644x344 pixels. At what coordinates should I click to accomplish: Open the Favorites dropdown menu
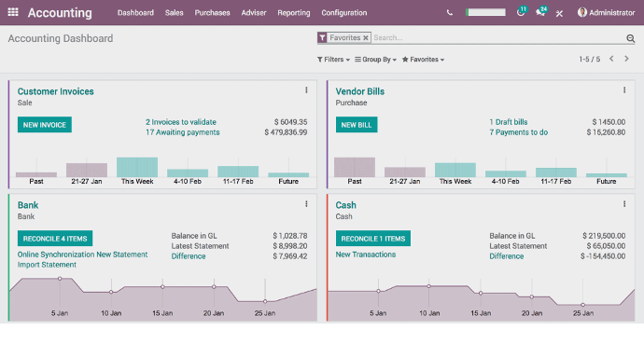(x=423, y=60)
